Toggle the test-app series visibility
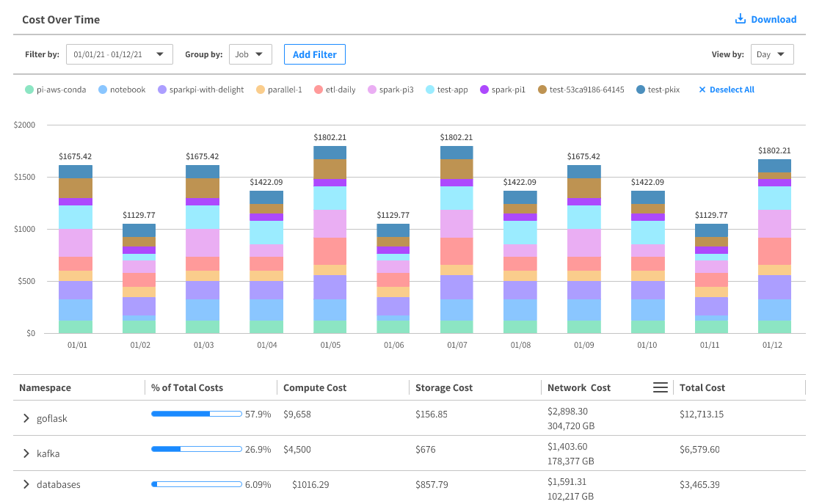The image size is (822, 504). coord(446,89)
